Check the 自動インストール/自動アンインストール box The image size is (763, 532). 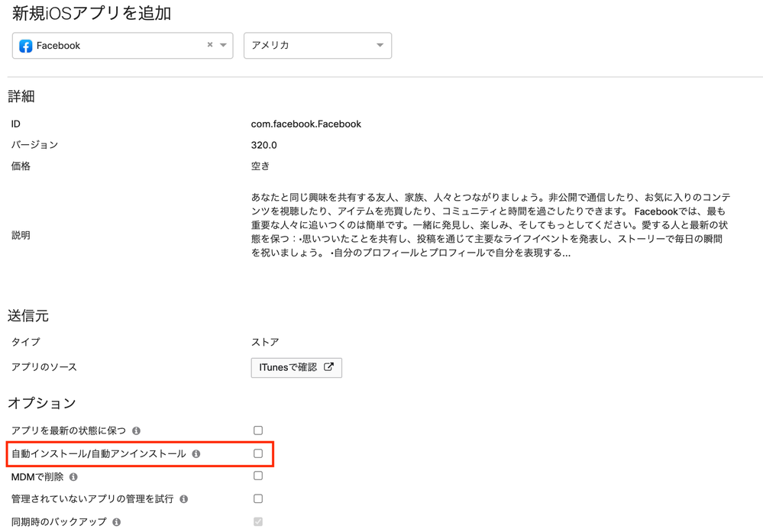[x=258, y=453]
